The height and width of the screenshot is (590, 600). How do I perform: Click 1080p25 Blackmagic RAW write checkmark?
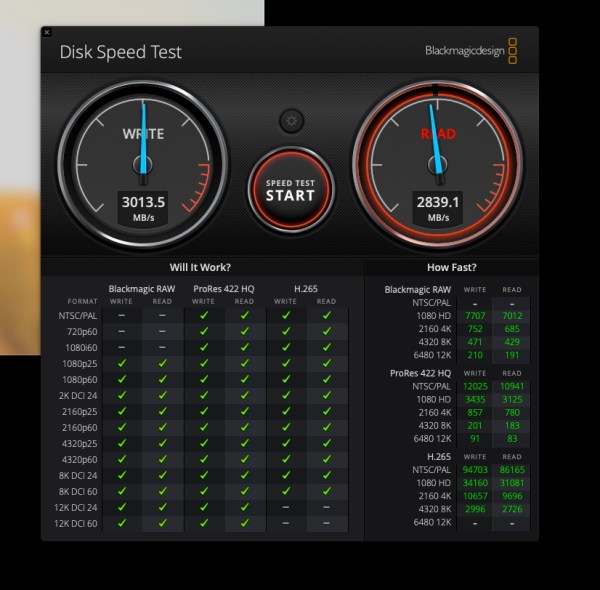click(x=122, y=363)
